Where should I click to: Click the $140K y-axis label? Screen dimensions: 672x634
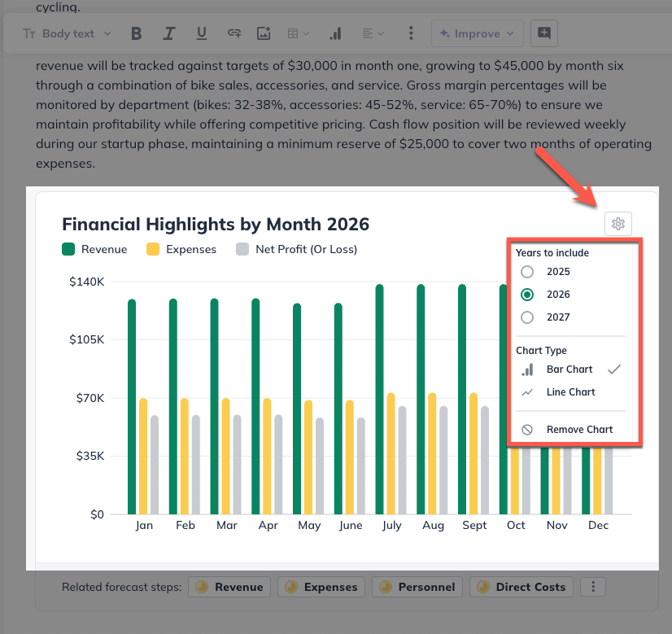pos(86,282)
